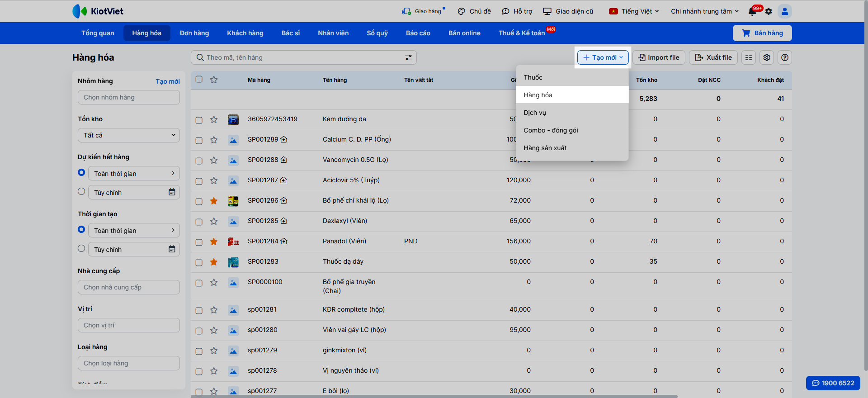Focus the product search input field
The width and height of the screenshot is (868, 398).
tap(298, 57)
